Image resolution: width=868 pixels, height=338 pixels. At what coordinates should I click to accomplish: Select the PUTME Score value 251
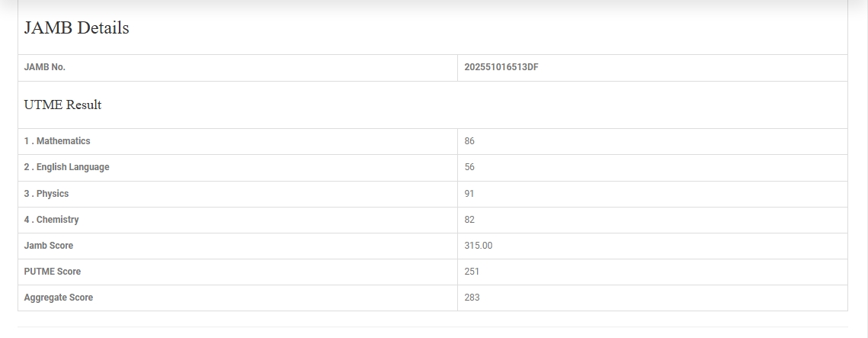(x=472, y=272)
